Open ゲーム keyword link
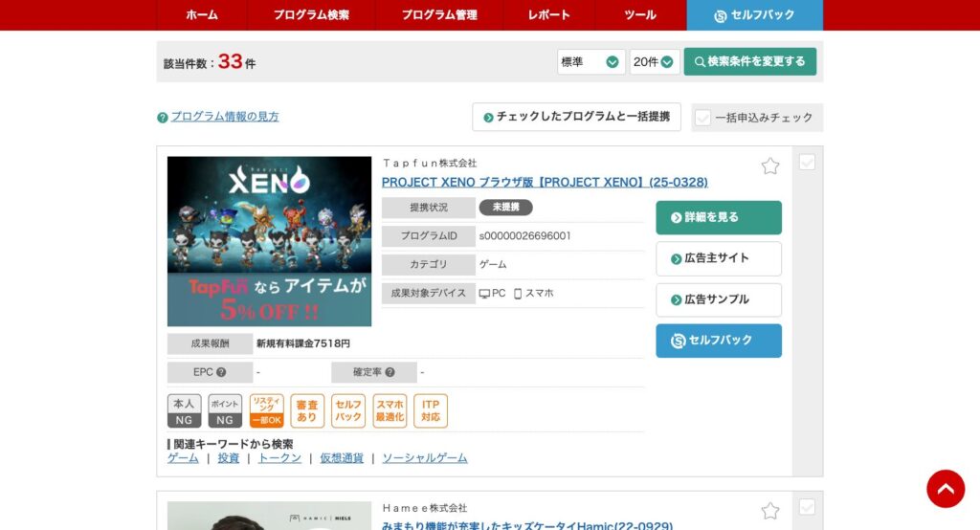The image size is (980, 530). 183,458
